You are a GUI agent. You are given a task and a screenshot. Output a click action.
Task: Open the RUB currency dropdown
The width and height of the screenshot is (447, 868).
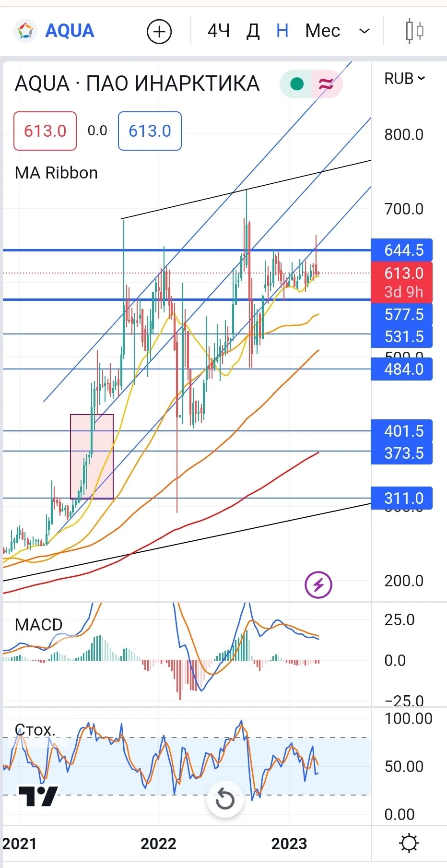click(x=404, y=78)
